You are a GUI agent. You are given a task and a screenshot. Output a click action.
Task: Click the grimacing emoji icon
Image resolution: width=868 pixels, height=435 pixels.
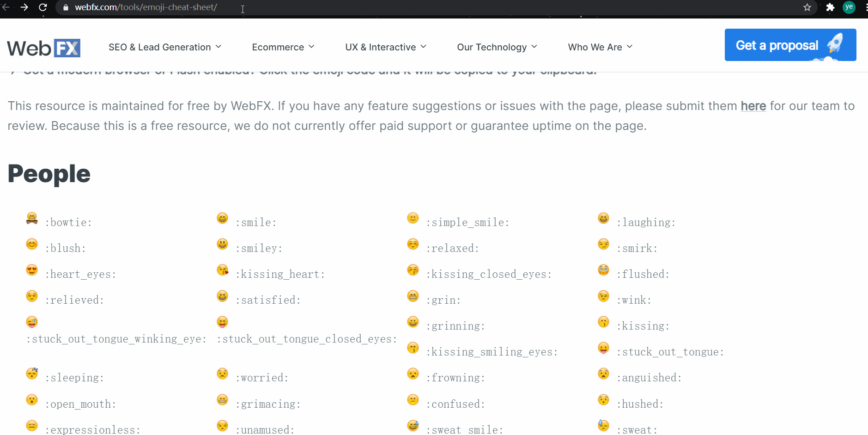pos(222,400)
